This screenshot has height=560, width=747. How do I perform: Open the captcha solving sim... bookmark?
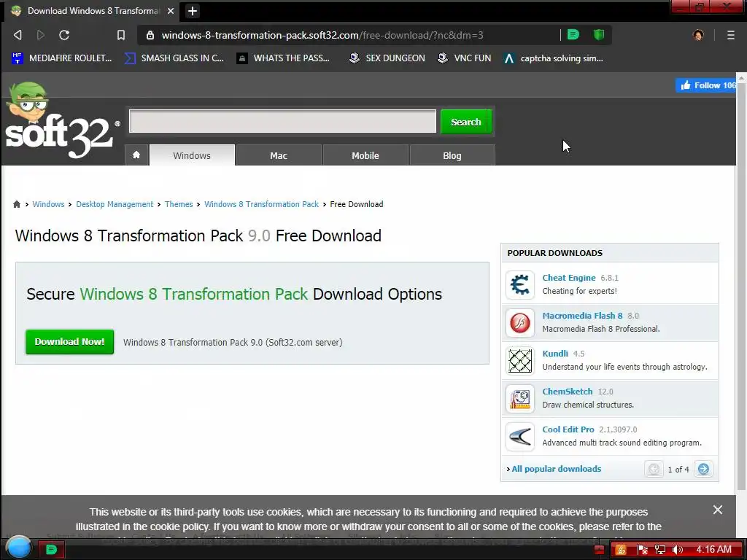(554, 58)
